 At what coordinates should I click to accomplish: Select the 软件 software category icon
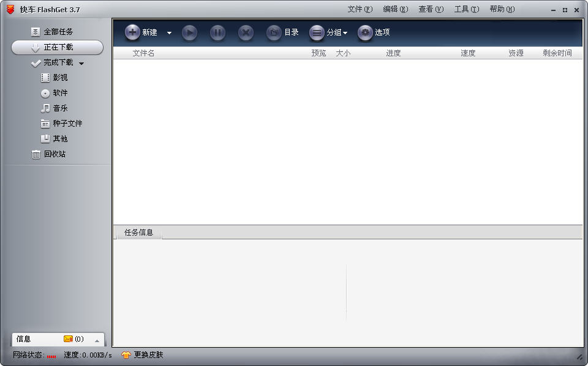point(45,92)
